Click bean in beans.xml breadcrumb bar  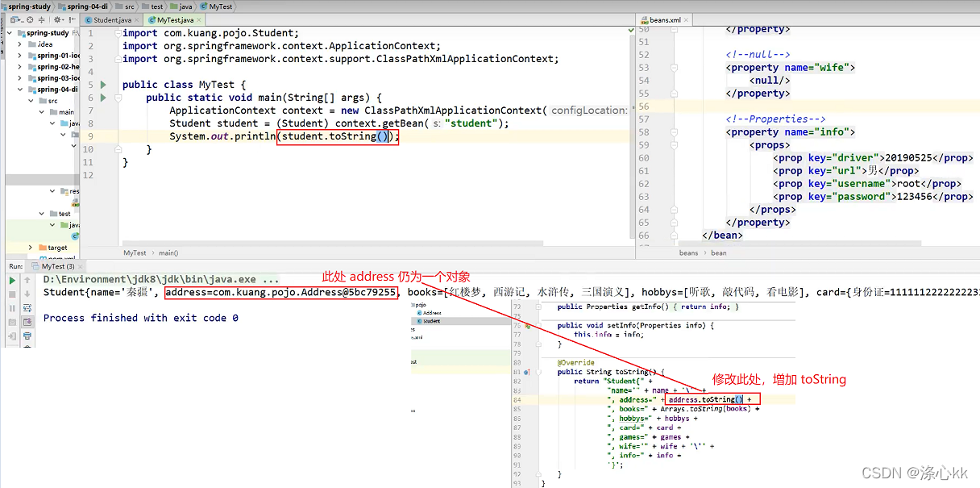719,252
